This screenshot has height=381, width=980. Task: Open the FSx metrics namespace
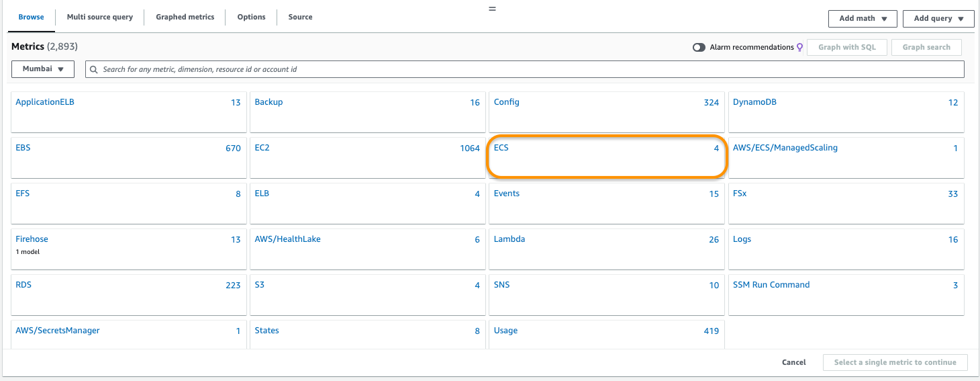click(846, 204)
